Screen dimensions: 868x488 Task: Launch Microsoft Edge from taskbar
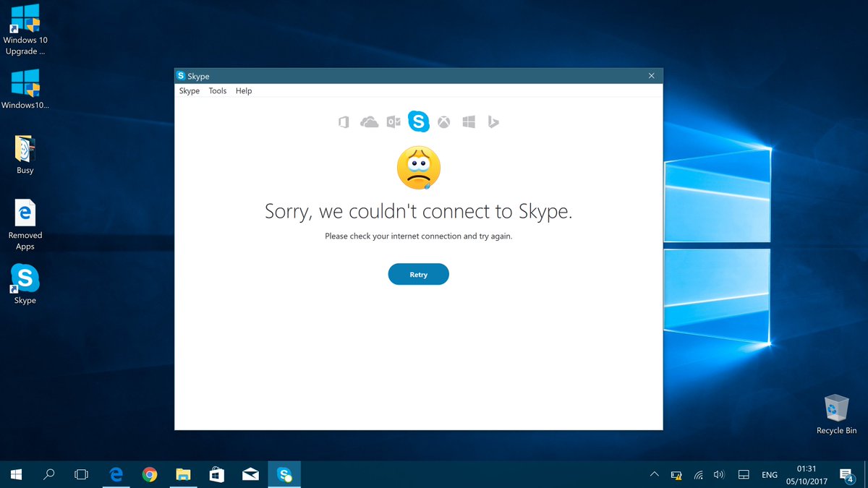(116, 474)
